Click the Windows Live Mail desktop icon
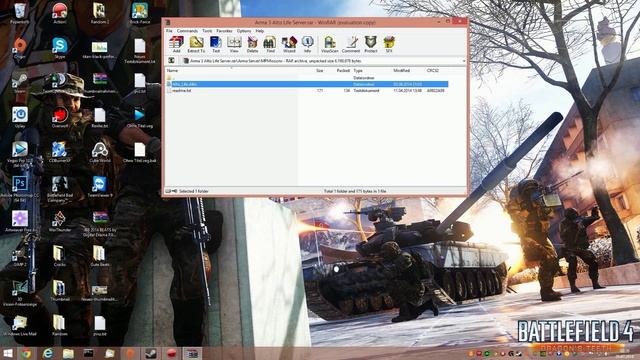The height and width of the screenshot is (360, 640). [20, 325]
